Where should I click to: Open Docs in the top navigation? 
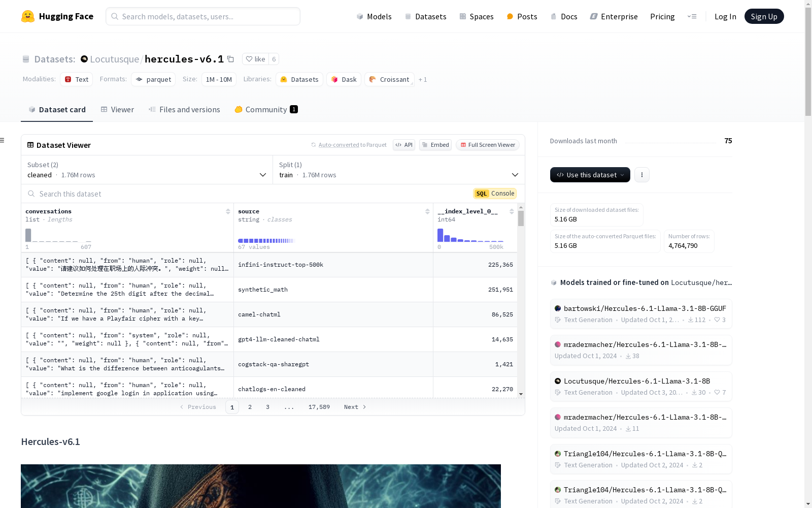[564, 16]
